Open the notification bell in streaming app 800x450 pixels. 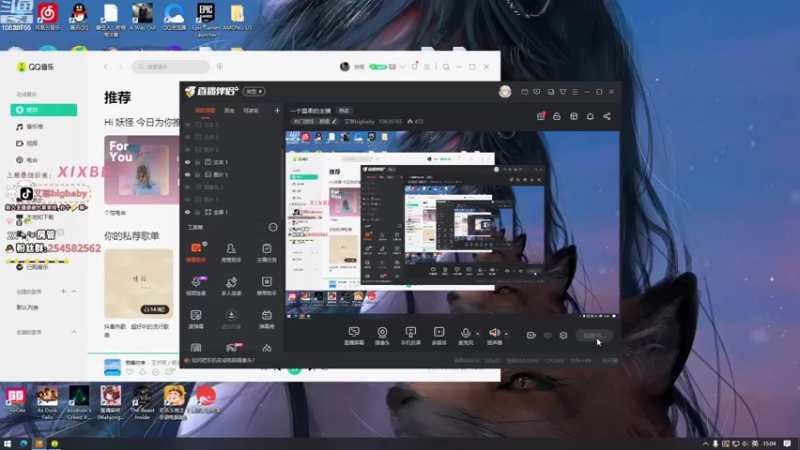point(590,116)
